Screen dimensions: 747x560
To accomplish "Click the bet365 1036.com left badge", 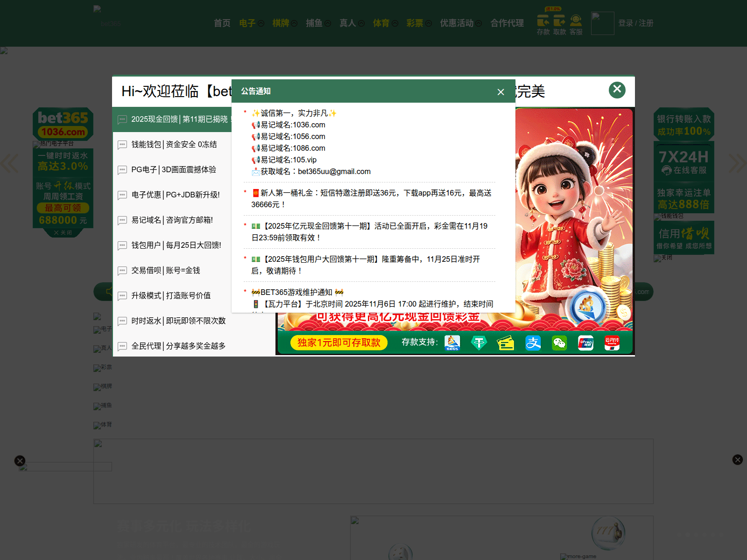I will [x=63, y=124].
